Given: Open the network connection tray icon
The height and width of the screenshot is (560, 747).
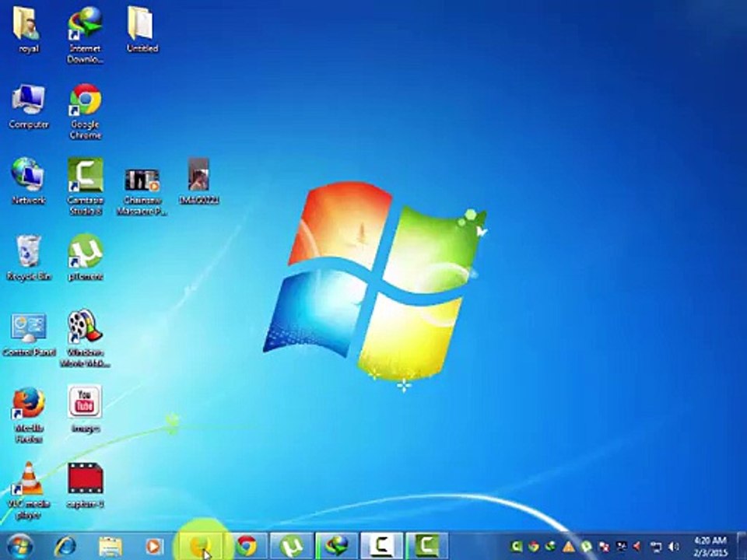Looking at the screenshot, I should (x=655, y=546).
